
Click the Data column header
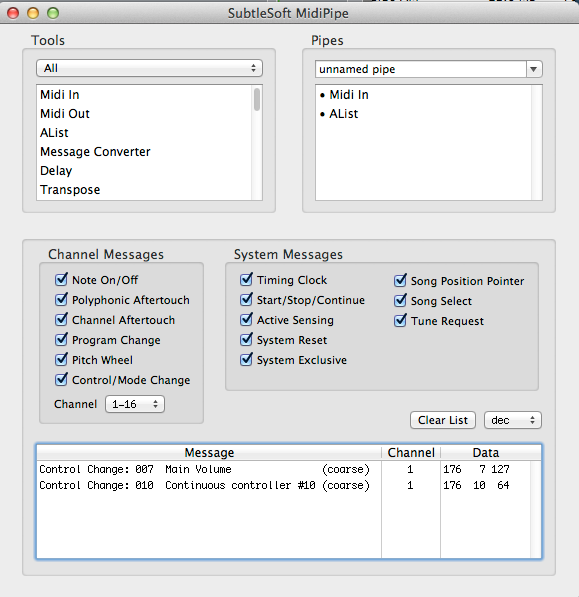[x=486, y=452]
